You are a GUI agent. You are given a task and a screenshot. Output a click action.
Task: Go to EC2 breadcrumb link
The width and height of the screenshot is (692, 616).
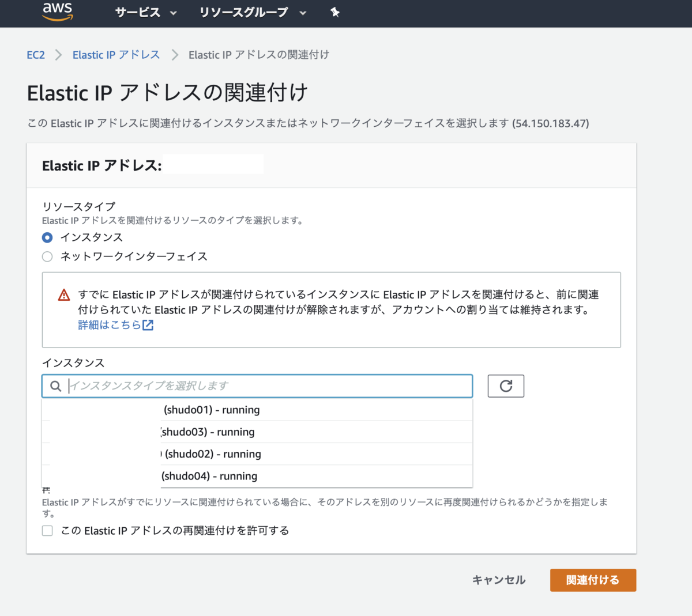[36, 55]
